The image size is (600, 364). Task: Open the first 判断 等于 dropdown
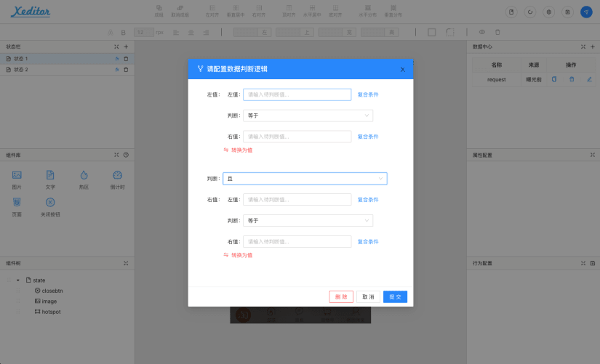(x=308, y=116)
